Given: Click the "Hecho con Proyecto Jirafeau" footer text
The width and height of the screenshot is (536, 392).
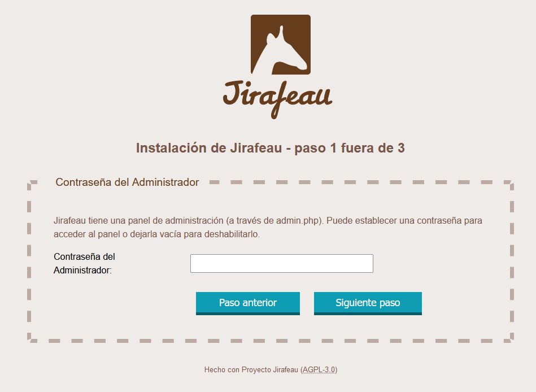Looking at the screenshot, I should [x=251, y=370].
